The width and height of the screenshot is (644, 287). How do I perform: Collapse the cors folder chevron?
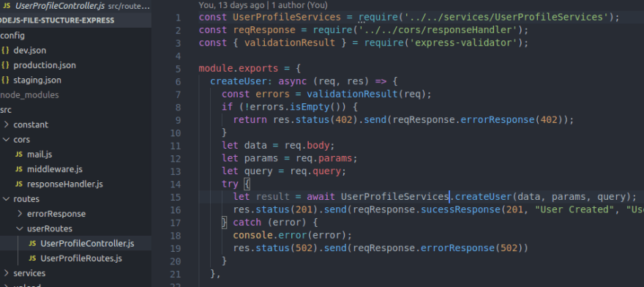(x=6, y=139)
